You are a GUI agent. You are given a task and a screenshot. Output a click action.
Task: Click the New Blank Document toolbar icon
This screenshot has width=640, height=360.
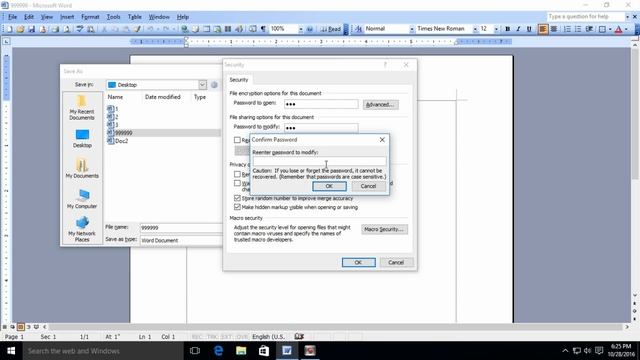[9, 29]
